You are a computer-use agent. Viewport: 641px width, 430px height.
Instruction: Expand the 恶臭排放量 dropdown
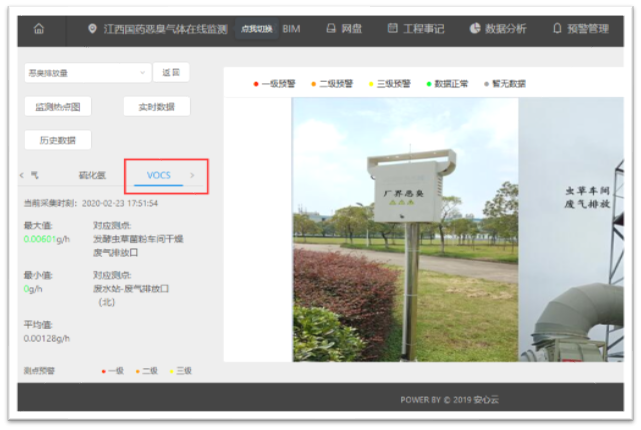click(87, 73)
